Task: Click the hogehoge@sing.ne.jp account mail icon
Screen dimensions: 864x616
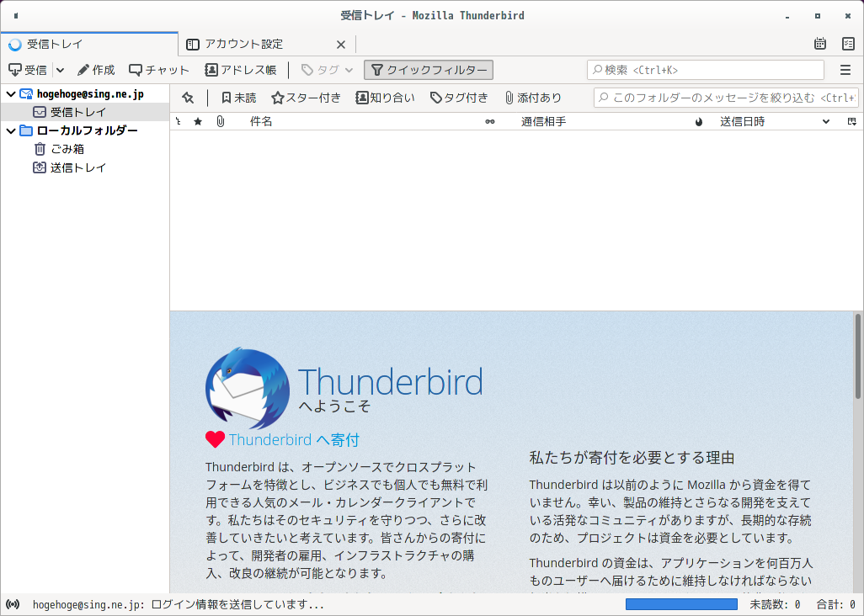Action: (x=26, y=94)
